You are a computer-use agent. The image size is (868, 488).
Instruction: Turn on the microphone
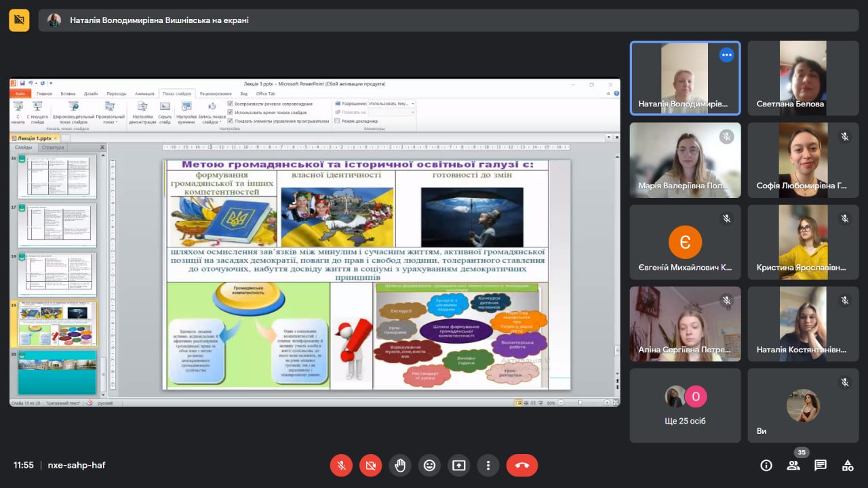pyautogui.click(x=341, y=465)
